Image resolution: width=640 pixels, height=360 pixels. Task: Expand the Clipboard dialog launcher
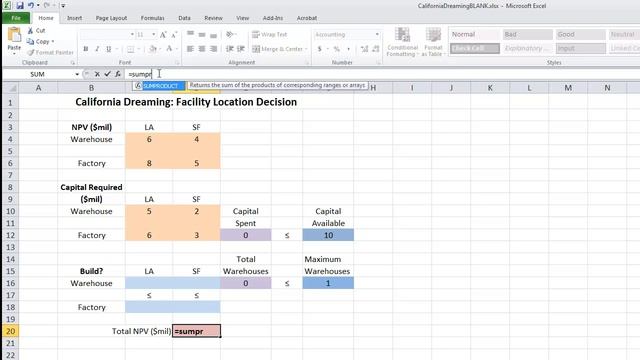click(73, 63)
